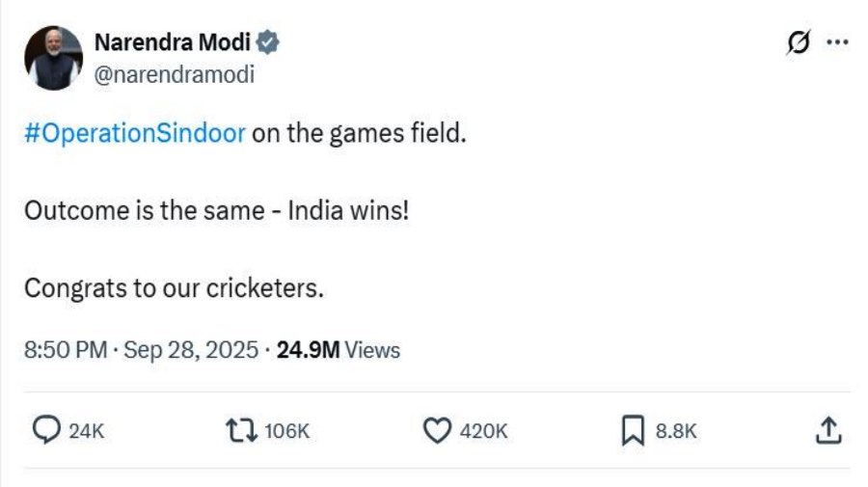868x487 pixels.
Task: Click the blue verified badge
Action: (x=269, y=42)
